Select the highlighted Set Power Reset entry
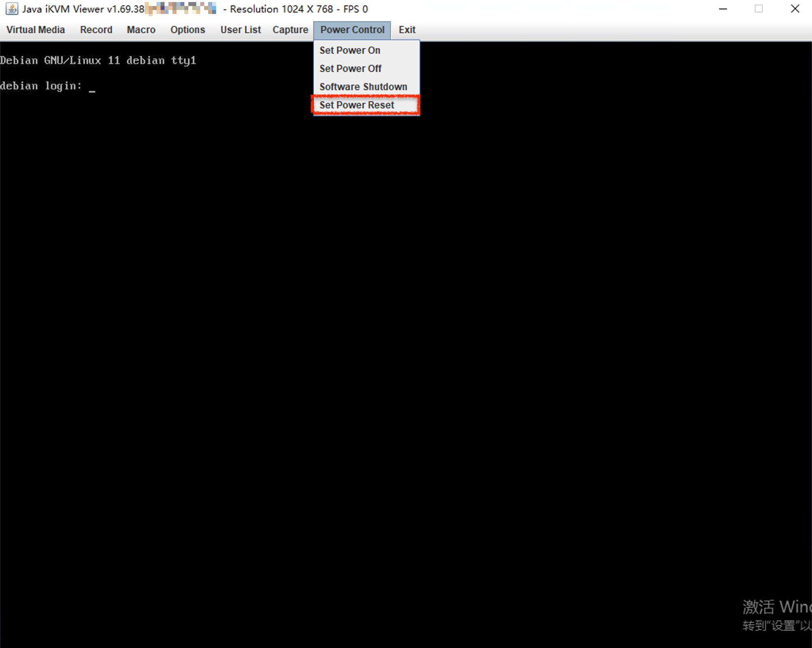Viewport: 812px width, 648px height. click(x=356, y=105)
